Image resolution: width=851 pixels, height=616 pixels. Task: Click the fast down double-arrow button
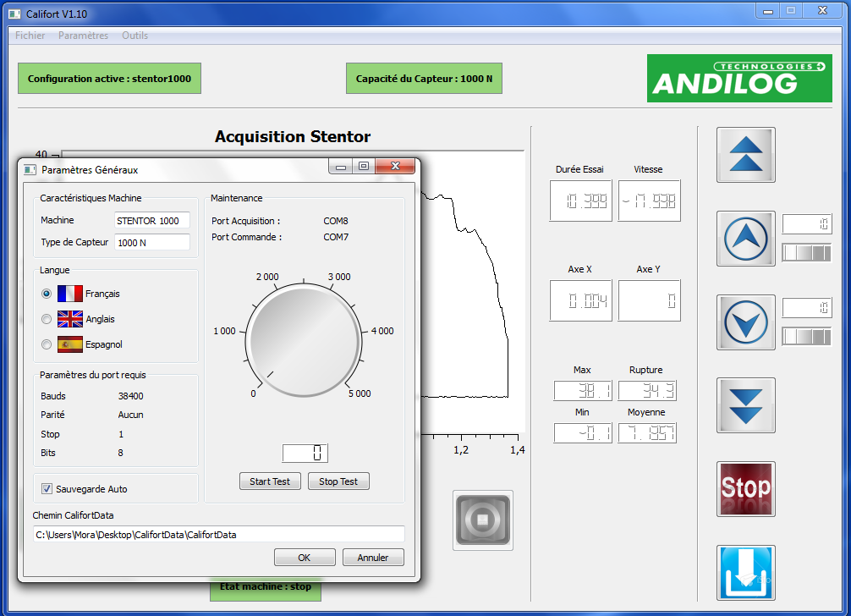pos(746,405)
